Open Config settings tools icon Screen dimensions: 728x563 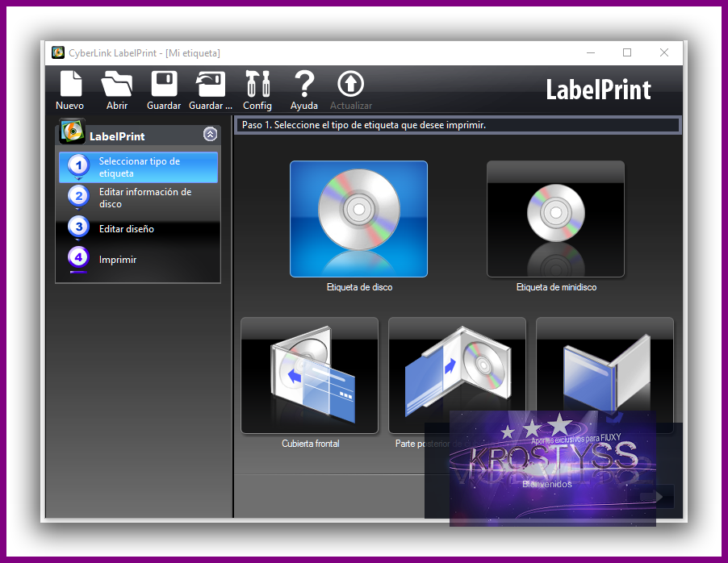257,90
